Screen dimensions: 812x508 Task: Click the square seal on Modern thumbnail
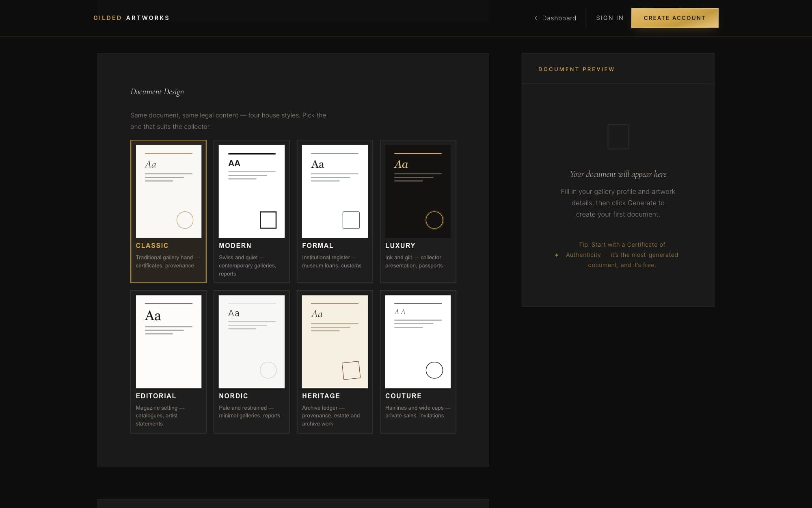pos(268,220)
